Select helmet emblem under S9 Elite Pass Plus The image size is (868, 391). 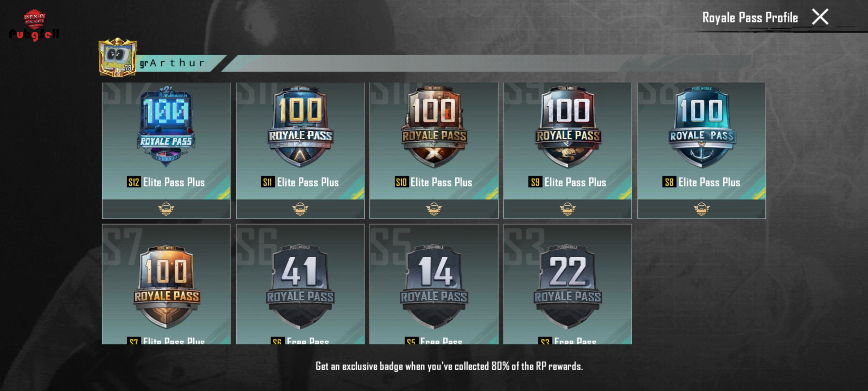[568, 209]
